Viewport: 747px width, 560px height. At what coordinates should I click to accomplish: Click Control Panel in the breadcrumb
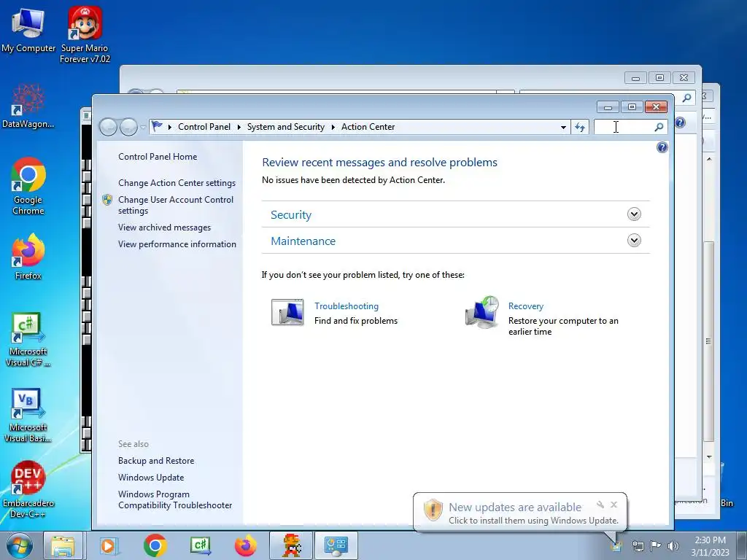point(204,127)
